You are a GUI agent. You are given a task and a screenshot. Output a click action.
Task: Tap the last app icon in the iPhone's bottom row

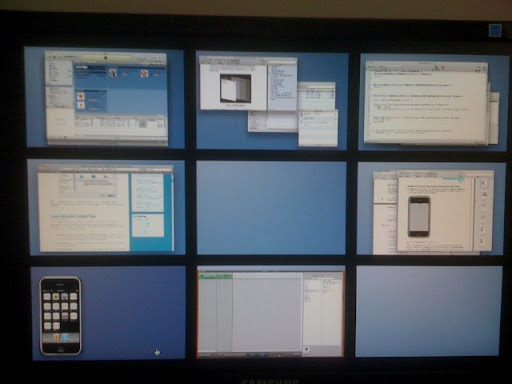(x=56, y=326)
